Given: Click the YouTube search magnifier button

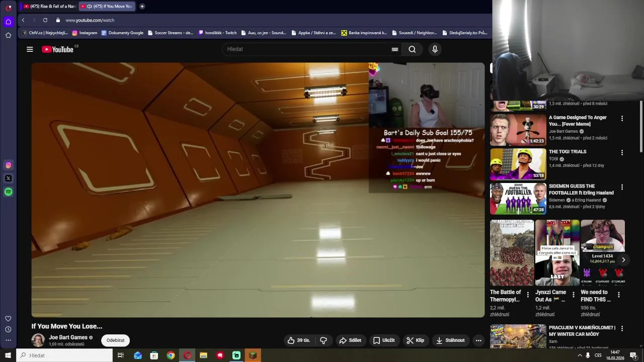Looking at the screenshot, I should [x=412, y=49].
